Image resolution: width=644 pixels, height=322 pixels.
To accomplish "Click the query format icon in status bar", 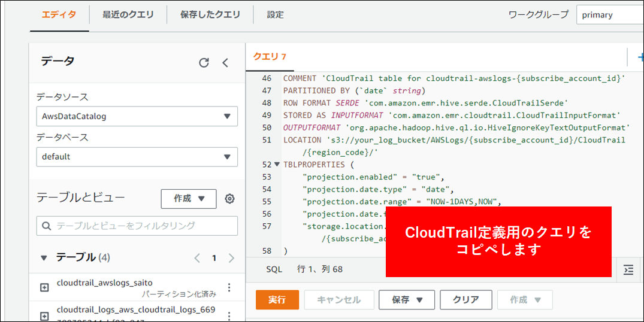I will (628, 270).
